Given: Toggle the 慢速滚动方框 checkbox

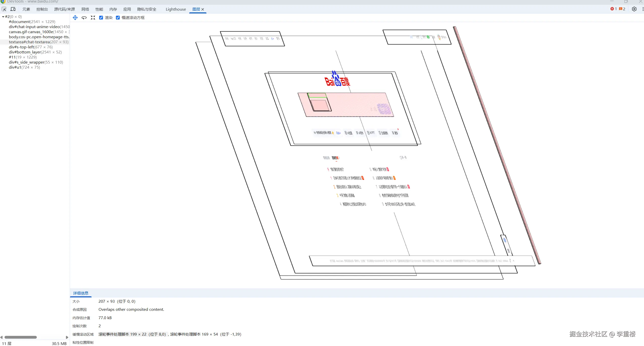Looking at the screenshot, I should click(x=118, y=17).
